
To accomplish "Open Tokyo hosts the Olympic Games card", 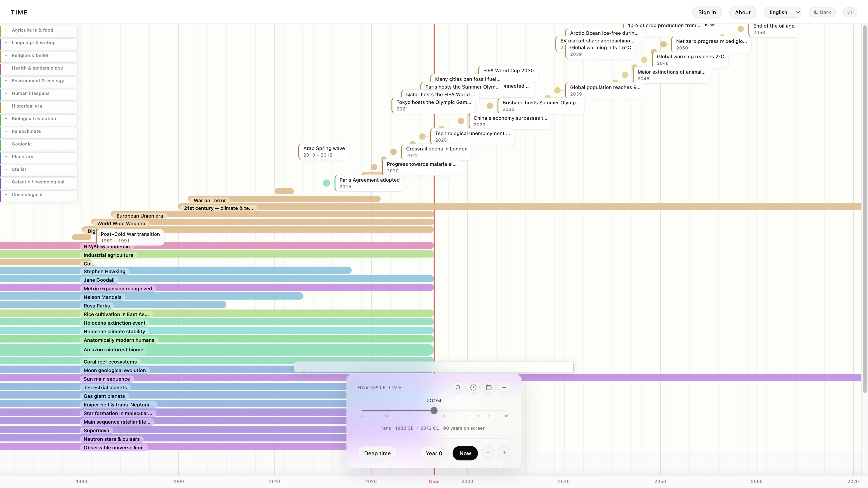I will pyautogui.click(x=433, y=106).
